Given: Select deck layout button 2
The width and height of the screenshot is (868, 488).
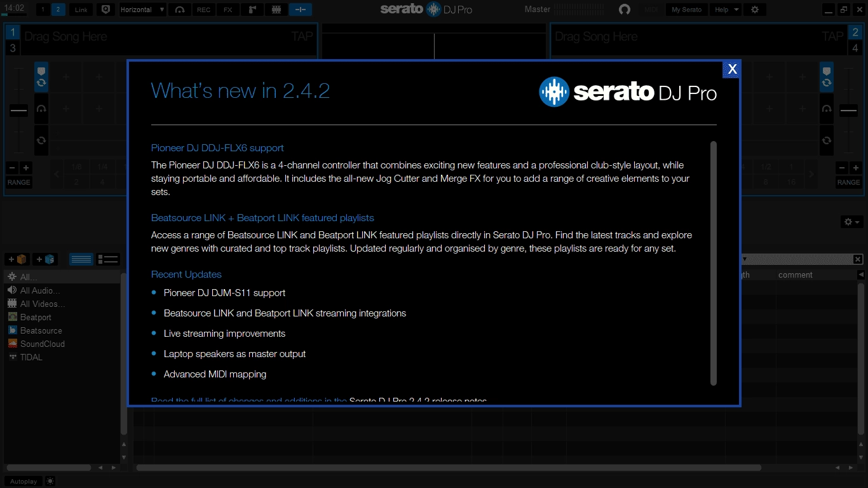Looking at the screenshot, I should (x=58, y=10).
